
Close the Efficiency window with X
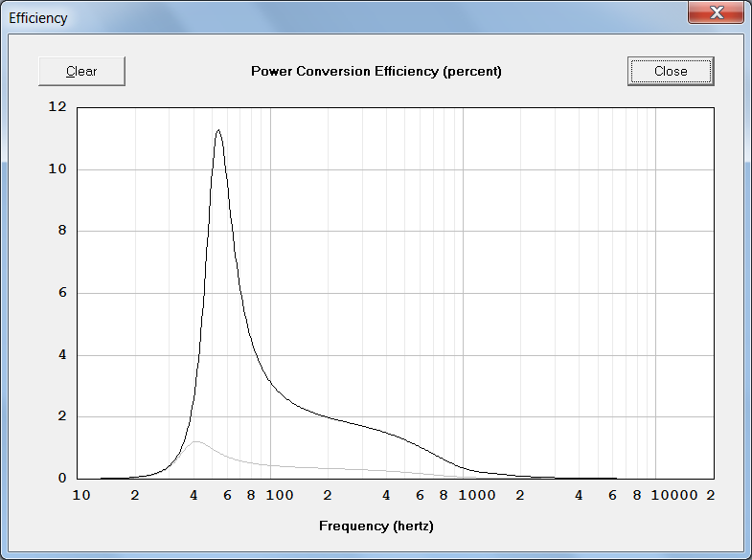click(716, 12)
